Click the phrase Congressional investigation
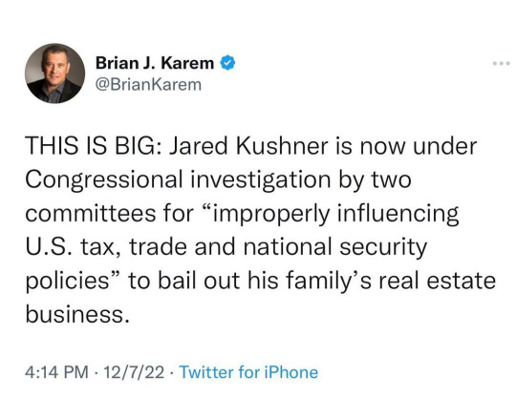The height and width of the screenshot is (420, 516). [x=178, y=180]
